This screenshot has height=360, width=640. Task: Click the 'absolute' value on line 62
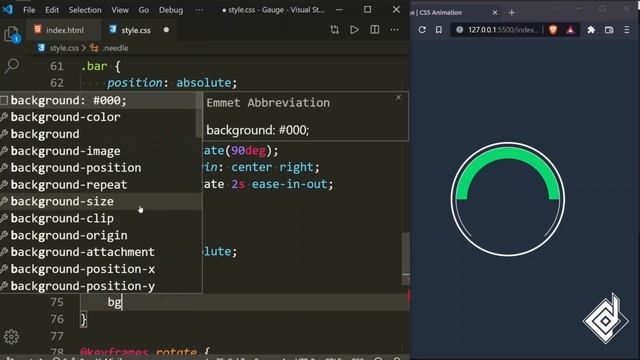[x=203, y=83]
